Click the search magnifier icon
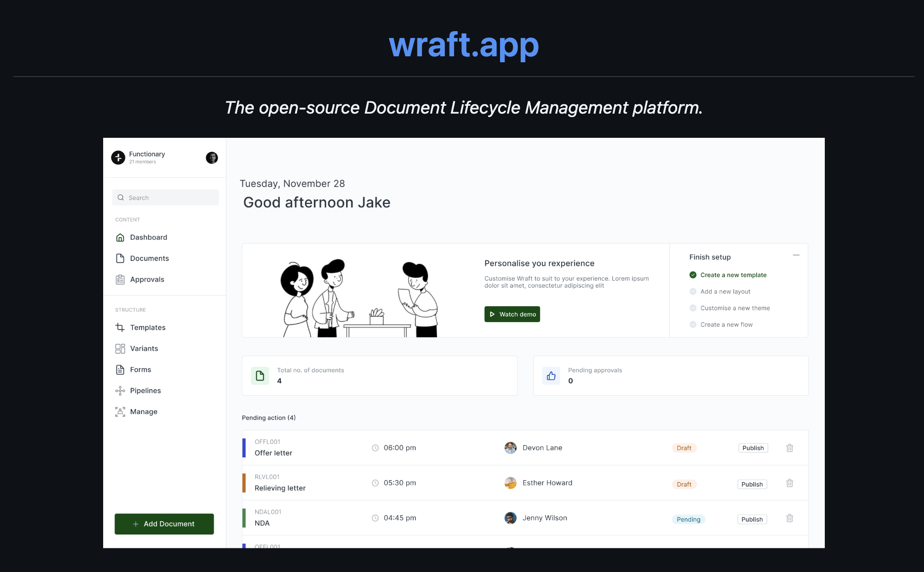 pos(121,198)
